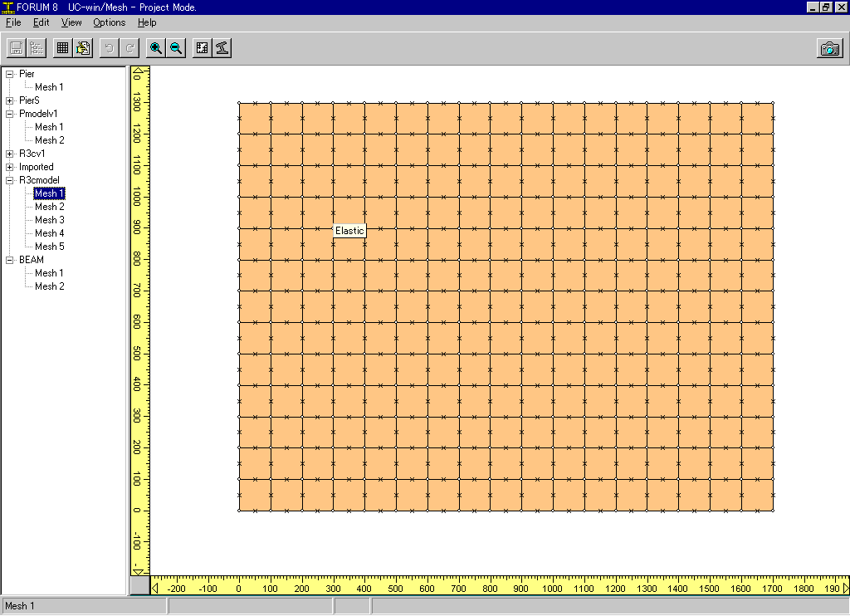Viewport: 850px width, 616px height.
Task: Click the disabled Save floppy disk icon
Action: coord(17,48)
